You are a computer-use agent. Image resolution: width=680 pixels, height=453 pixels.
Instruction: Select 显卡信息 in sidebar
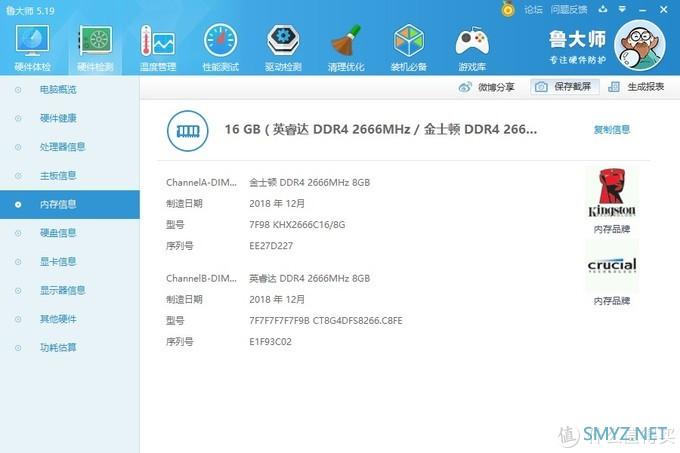pyautogui.click(x=58, y=261)
